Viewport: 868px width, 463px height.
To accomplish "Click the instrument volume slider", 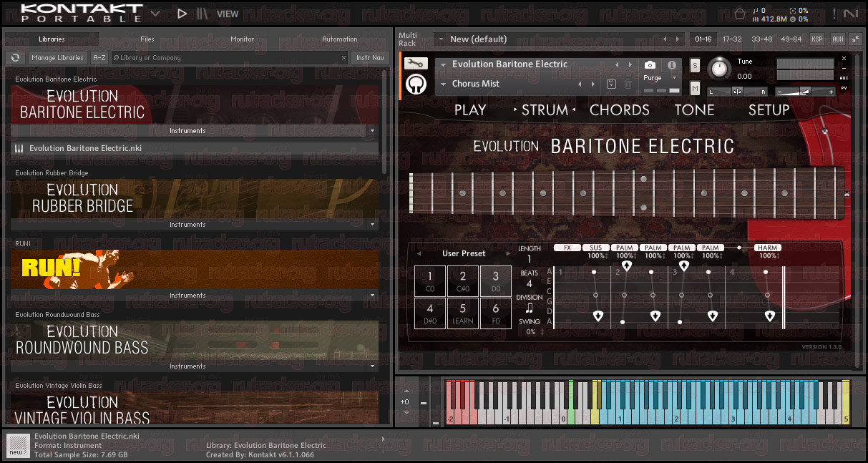I will coord(806,92).
